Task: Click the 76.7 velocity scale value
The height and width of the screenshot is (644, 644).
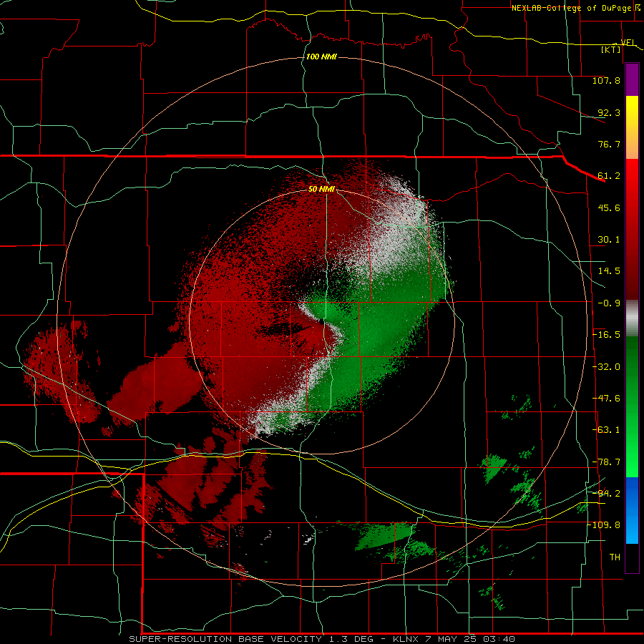Action: tap(609, 144)
